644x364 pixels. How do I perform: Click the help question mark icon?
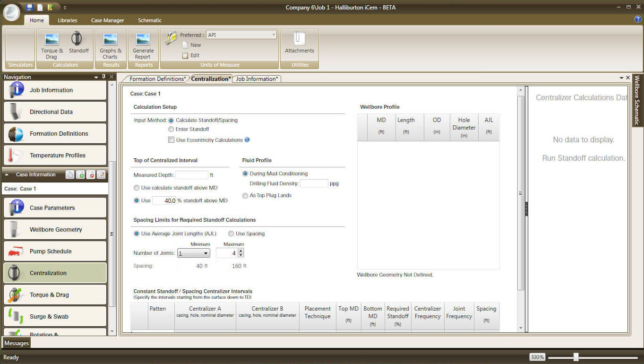coord(637,19)
